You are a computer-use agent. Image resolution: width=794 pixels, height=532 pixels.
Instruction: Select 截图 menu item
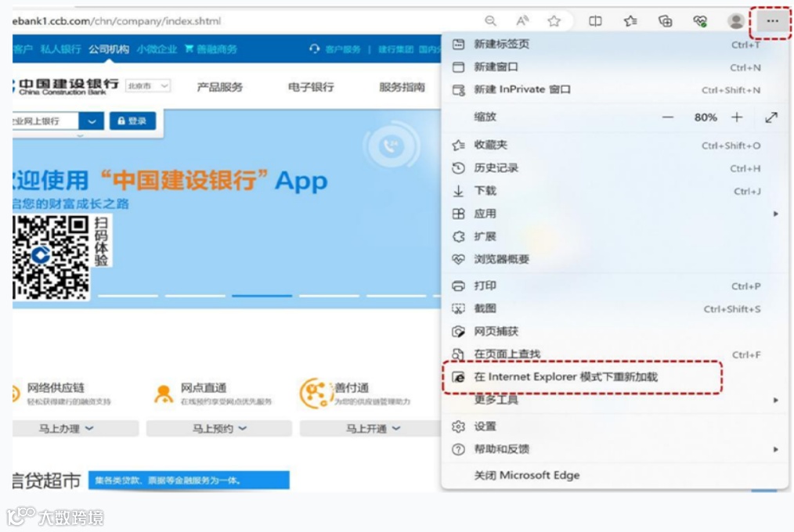pyautogui.click(x=614, y=309)
